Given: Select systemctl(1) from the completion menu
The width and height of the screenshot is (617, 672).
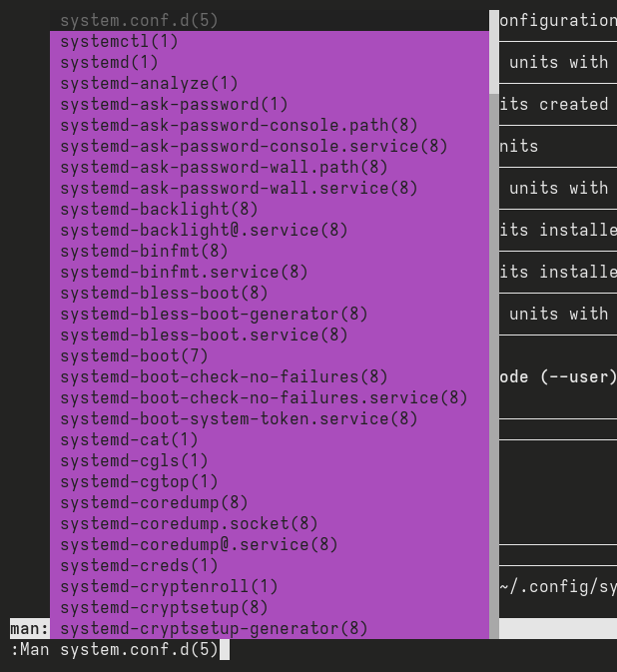Looking at the screenshot, I should pyautogui.click(x=270, y=41).
